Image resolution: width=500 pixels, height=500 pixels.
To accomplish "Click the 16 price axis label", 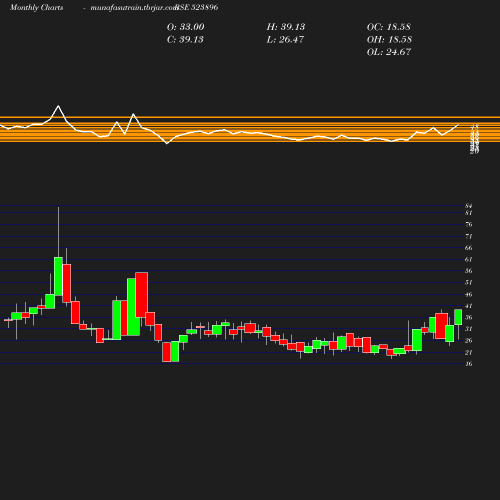I will click(x=469, y=364).
